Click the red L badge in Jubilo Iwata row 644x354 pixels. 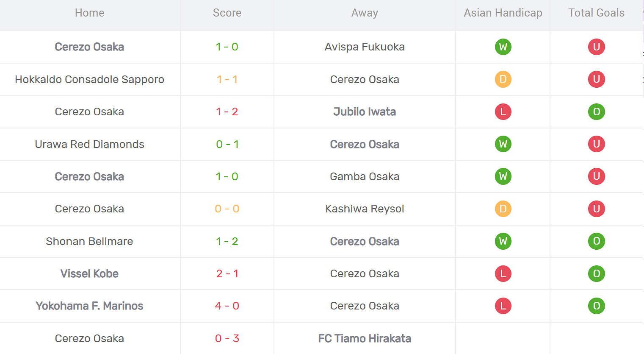[503, 111]
